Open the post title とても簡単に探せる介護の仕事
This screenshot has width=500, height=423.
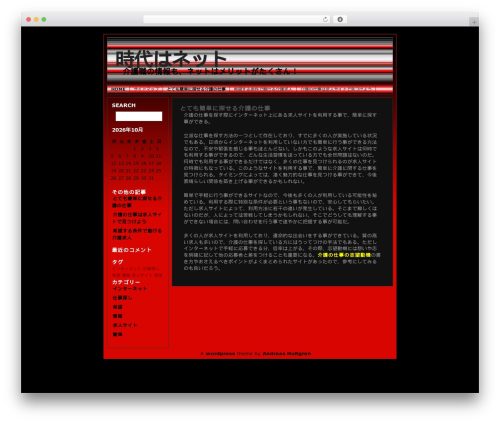coord(225,108)
